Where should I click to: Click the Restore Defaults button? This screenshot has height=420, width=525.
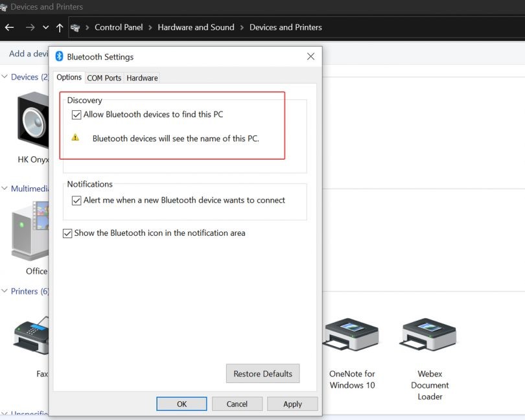tap(262, 373)
